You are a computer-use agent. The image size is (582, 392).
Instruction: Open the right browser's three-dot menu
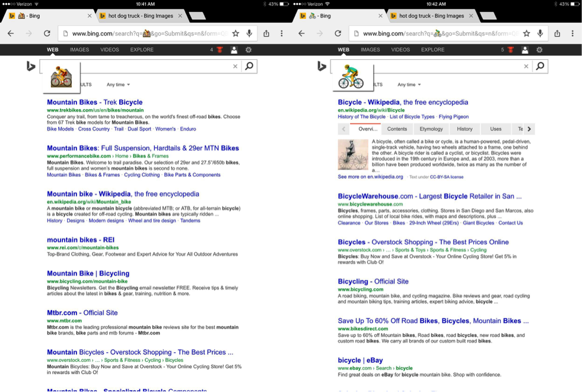(x=573, y=33)
